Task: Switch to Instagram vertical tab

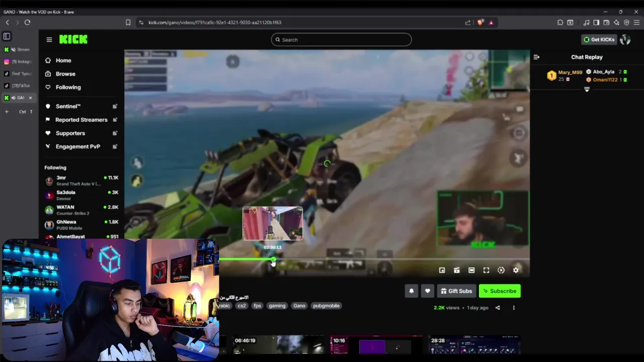Action: [x=19, y=61]
